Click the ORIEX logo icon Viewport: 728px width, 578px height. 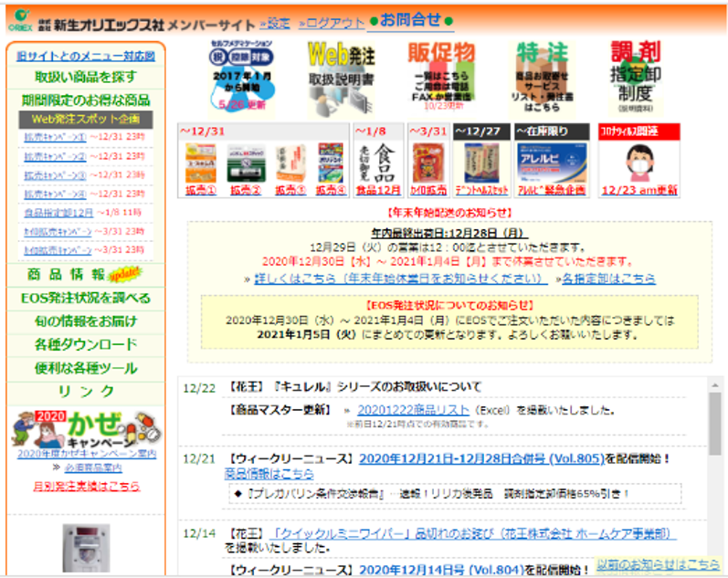pyautogui.click(x=21, y=20)
